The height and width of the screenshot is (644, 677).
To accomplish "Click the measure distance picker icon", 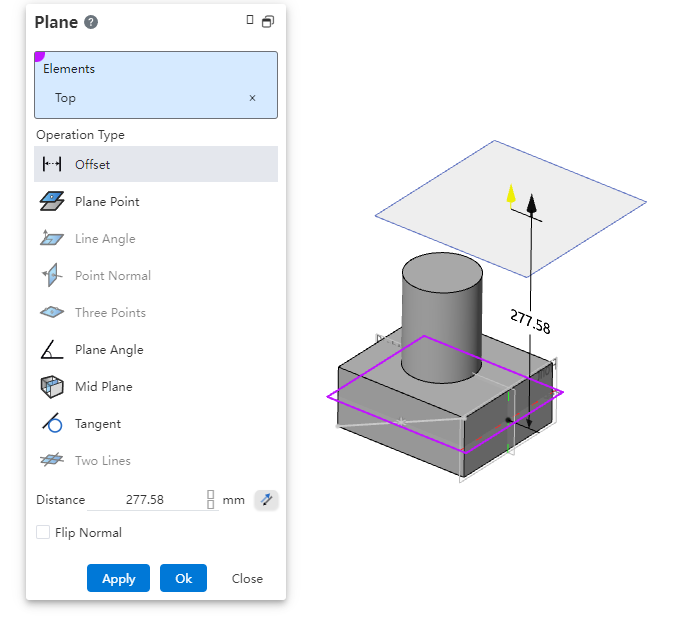I will [266, 500].
